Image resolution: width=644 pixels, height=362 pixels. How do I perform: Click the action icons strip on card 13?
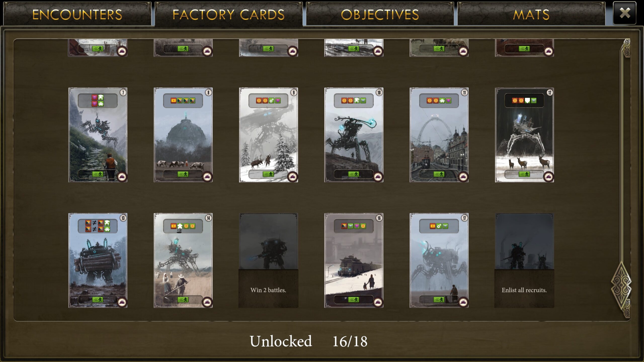98,226
